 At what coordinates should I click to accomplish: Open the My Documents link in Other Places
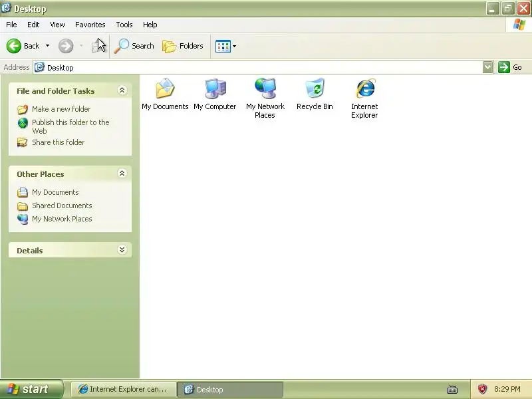tap(55, 192)
